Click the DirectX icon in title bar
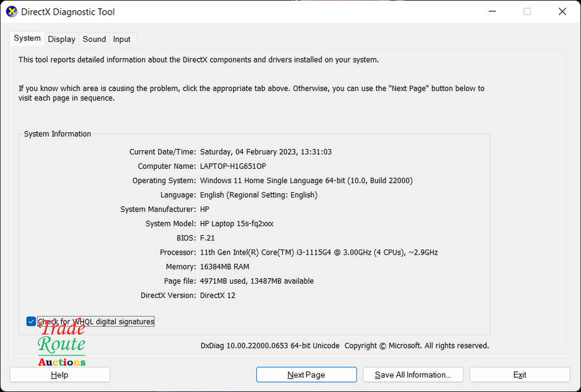 tap(12, 12)
